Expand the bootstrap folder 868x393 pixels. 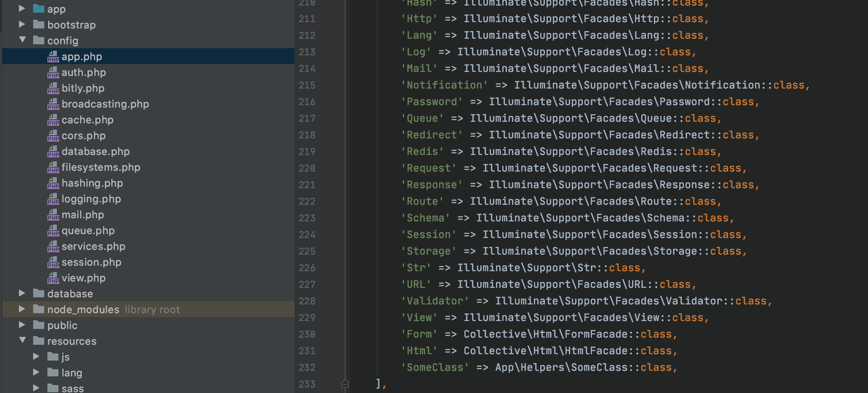pyautogui.click(x=22, y=25)
